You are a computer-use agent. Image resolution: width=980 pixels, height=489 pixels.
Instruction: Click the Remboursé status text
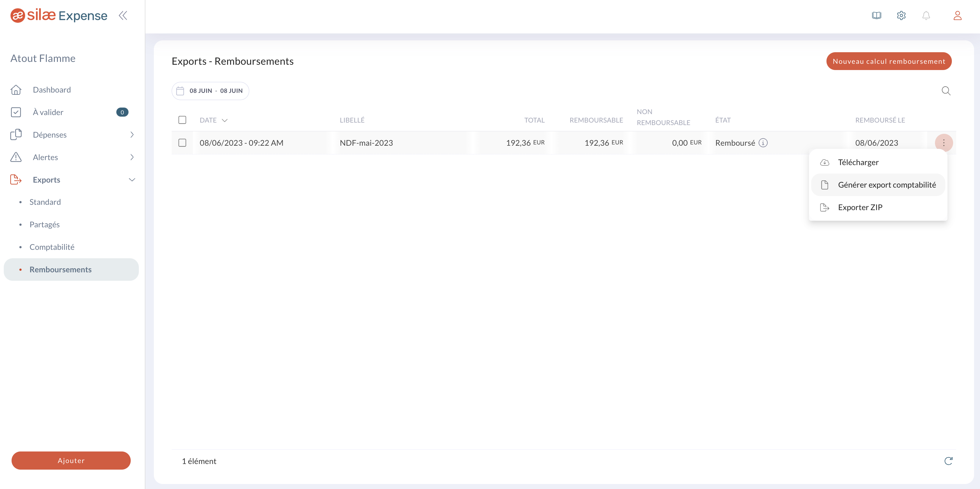(735, 143)
